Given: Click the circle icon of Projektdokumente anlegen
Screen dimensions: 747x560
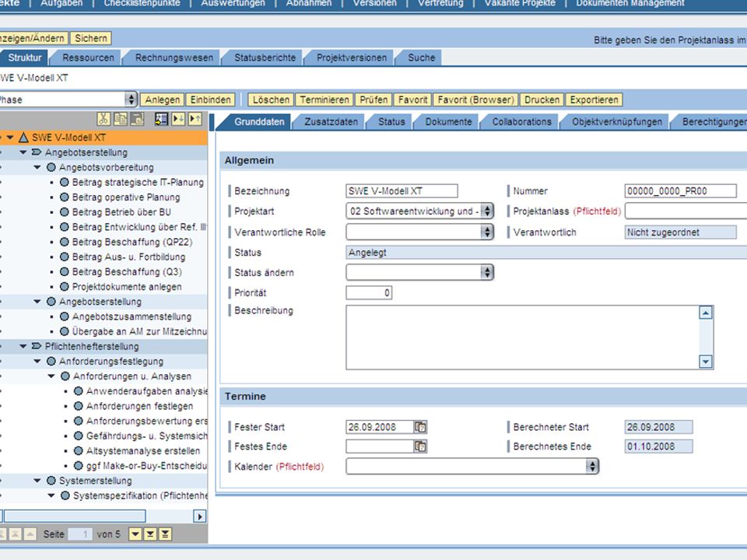Looking at the screenshot, I should coord(65,287).
